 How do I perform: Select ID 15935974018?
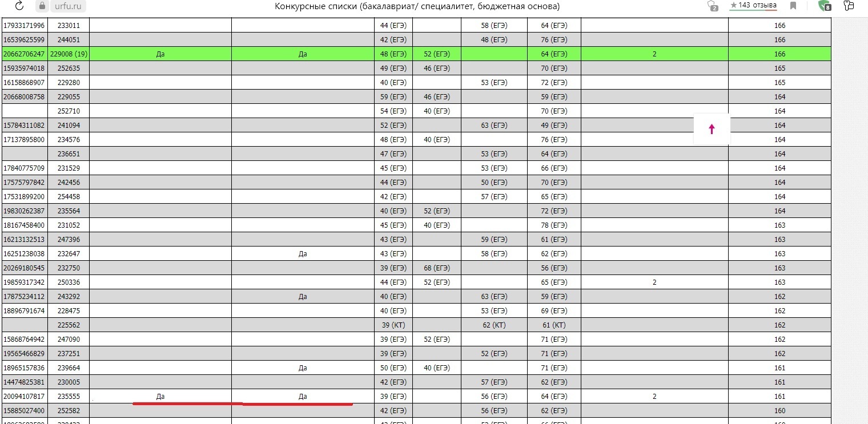click(24, 68)
